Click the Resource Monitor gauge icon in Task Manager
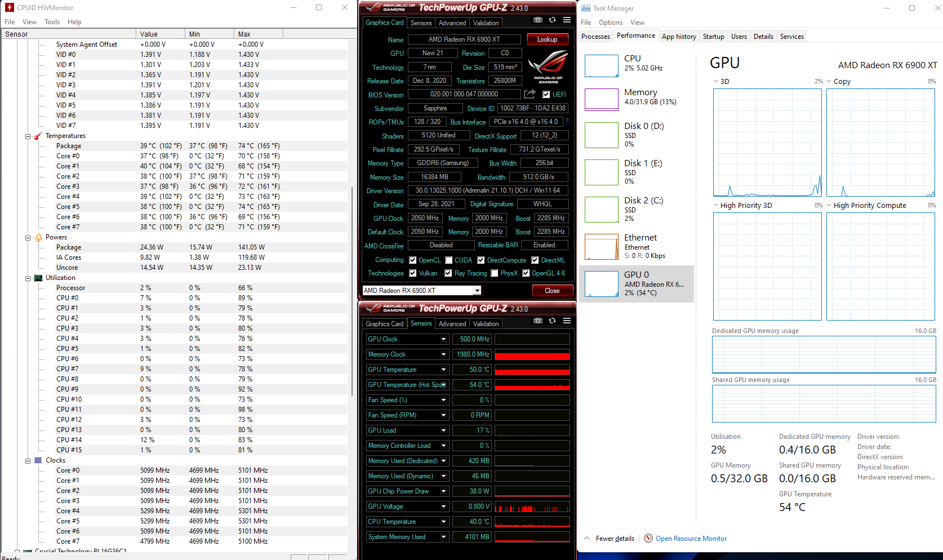The width and height of the screenshot is (943, 560). [648, 538]
